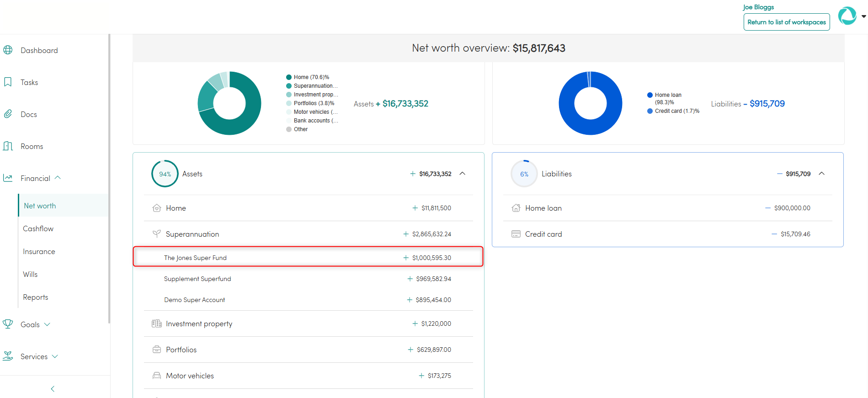Click the Credit card icon in Liabilities
868x398 pixels.
516,234
